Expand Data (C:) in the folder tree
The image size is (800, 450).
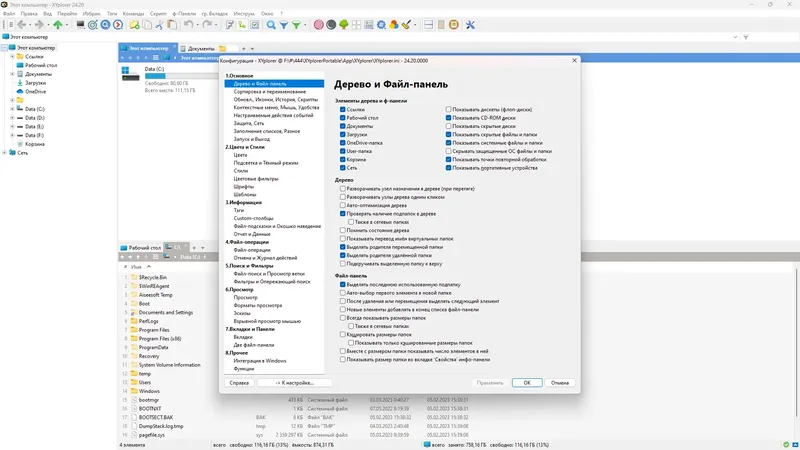click(x=12, y=109)
